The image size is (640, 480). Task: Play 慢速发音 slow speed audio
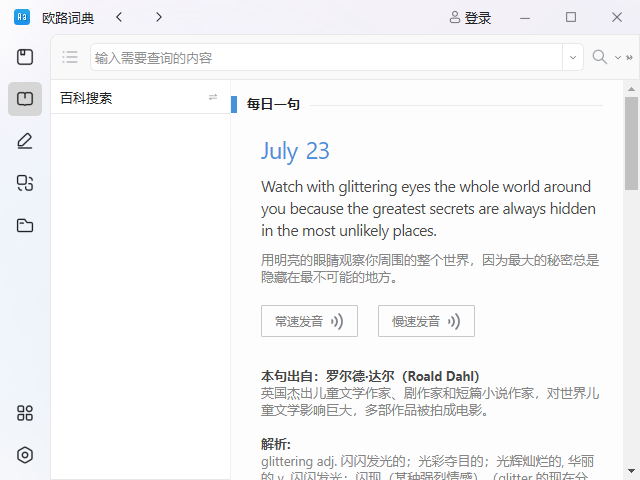[x=426, y=321]
